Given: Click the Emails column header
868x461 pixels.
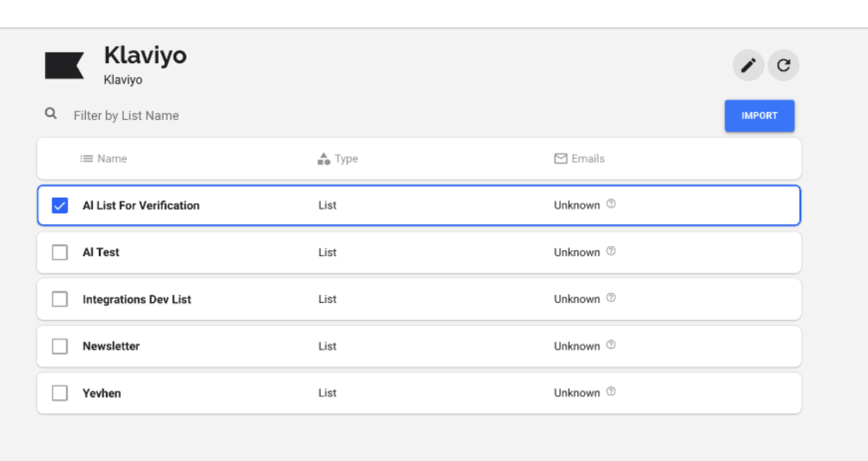Looking at the screenshot, I should coord(587,159).
